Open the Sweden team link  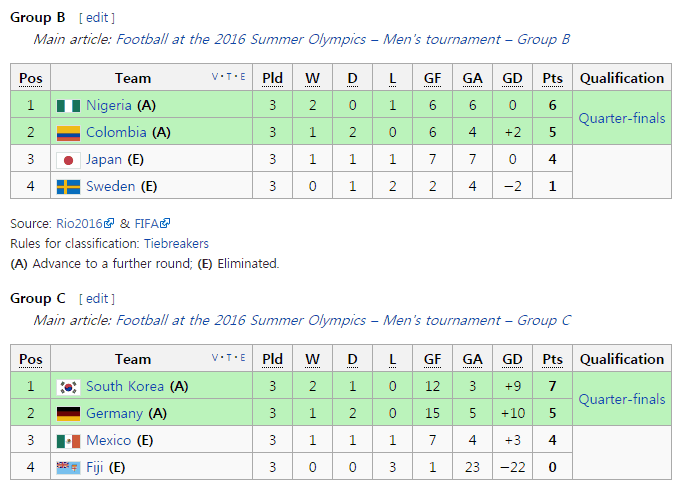pos(111,186)
